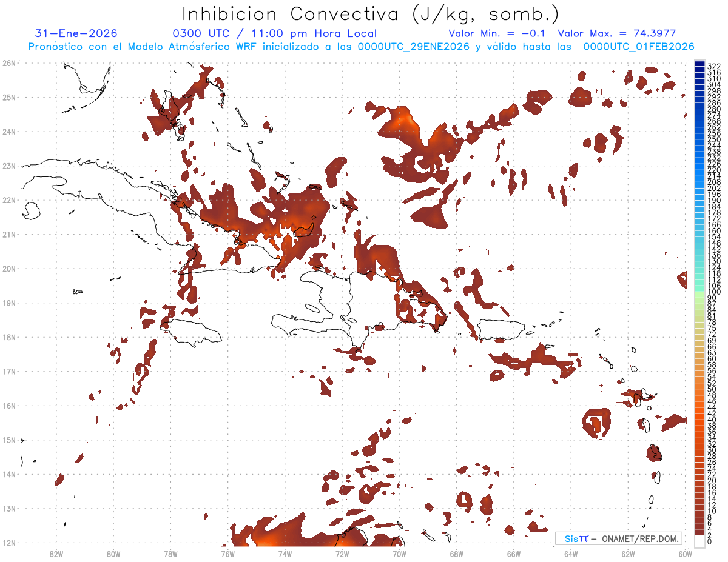Click the 15N latitude label
The width and height of the screenshot is (728, 562).
[9, 440]
